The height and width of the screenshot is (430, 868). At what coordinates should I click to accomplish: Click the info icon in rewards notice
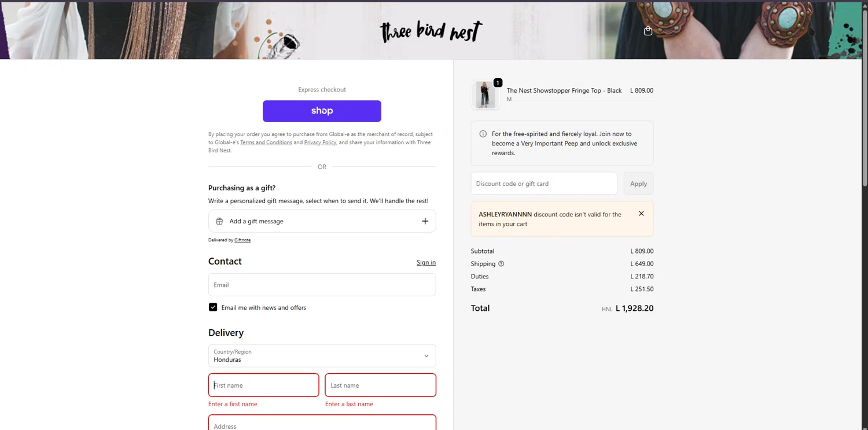pos(483,134)
